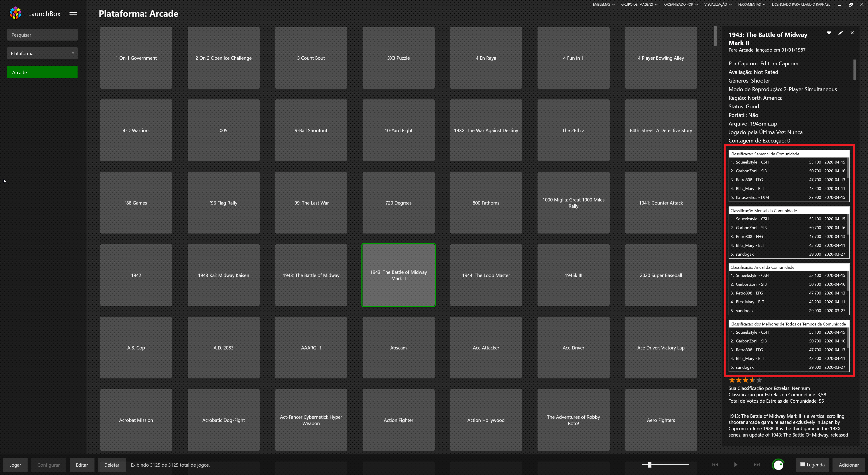Select the Ace Driver: Victory Lap tile
This screenshot has height=475, width=868.
(x=661, y=348)
